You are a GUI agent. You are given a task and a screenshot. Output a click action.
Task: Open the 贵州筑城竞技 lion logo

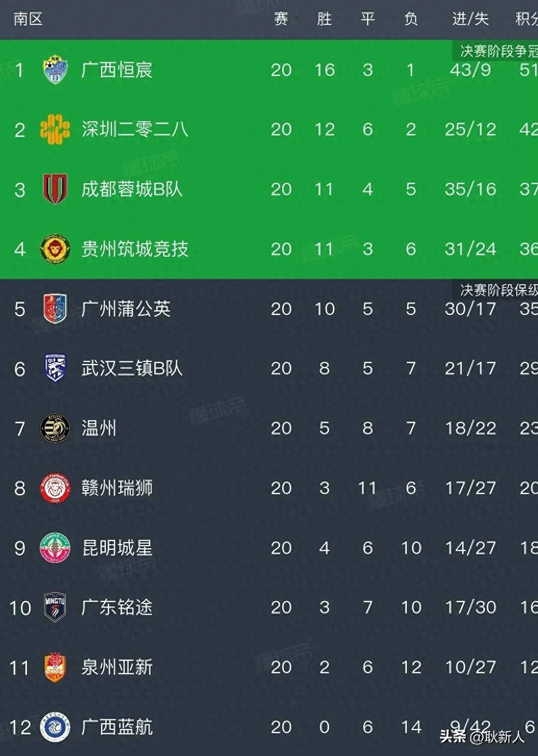tap(55, 249)
